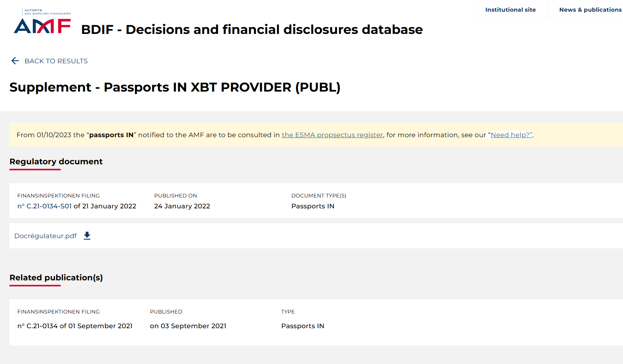Click the published date 24 January 2022
The width and height of the screenshot is (623, 364).
(x=182, y=206)
